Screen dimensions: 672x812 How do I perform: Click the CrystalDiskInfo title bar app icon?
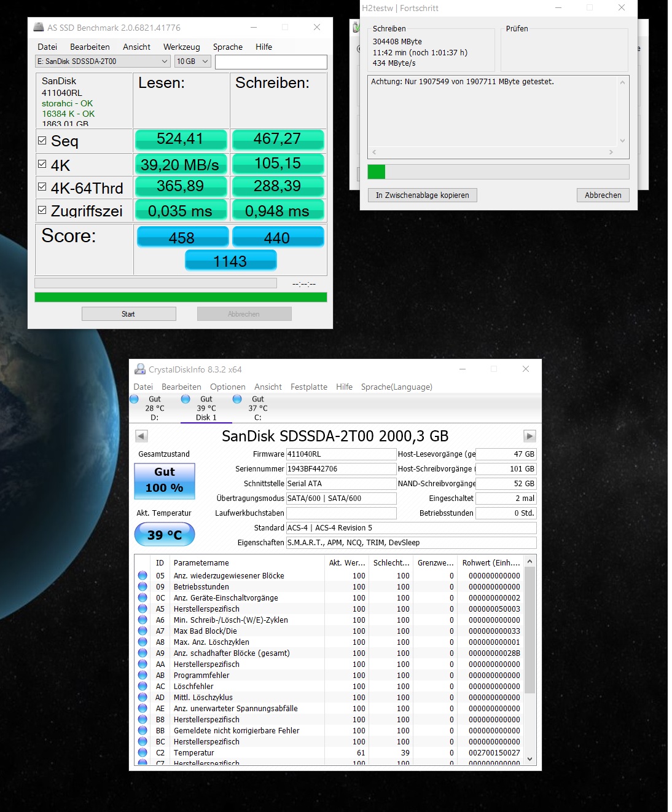point(140,369)
